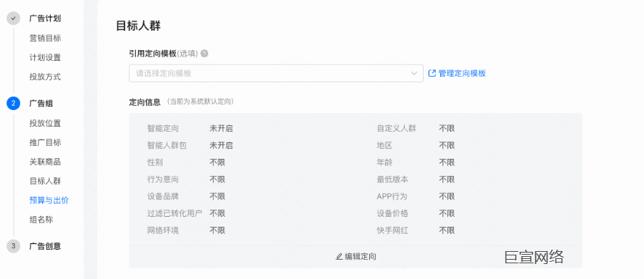
Task: Click the 最低版本 label
Action: pos(393,180)
